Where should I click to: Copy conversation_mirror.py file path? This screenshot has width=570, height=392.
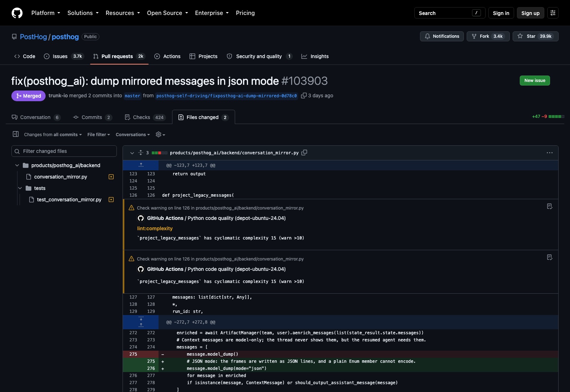[304, 153]
